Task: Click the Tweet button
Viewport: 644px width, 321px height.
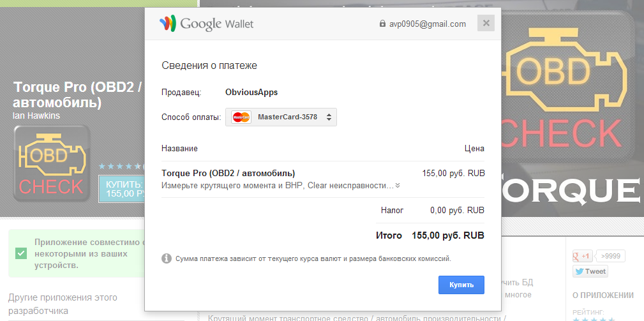Action: (x=590, y=271)
